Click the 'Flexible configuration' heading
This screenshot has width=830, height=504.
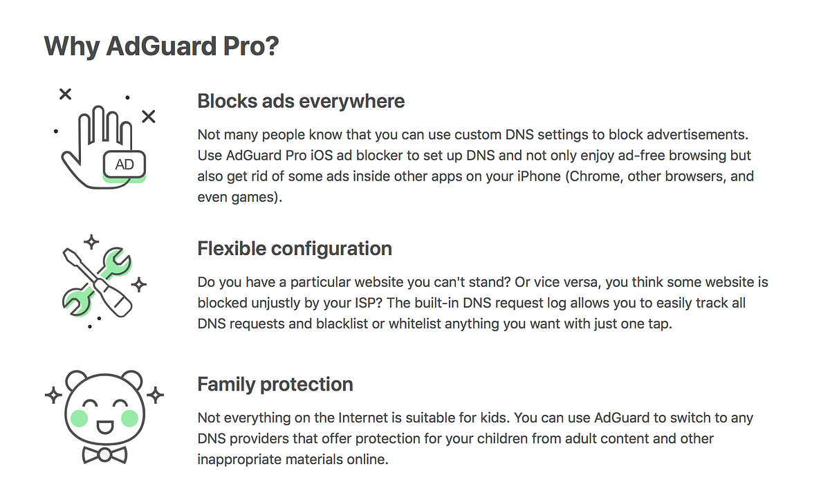(295, 249)
